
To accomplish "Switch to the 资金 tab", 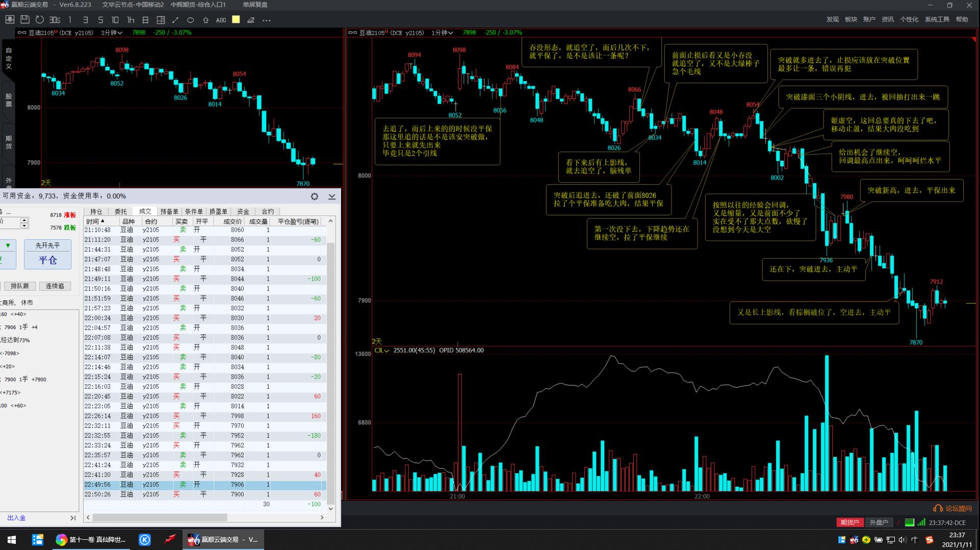I will [243, 211].
